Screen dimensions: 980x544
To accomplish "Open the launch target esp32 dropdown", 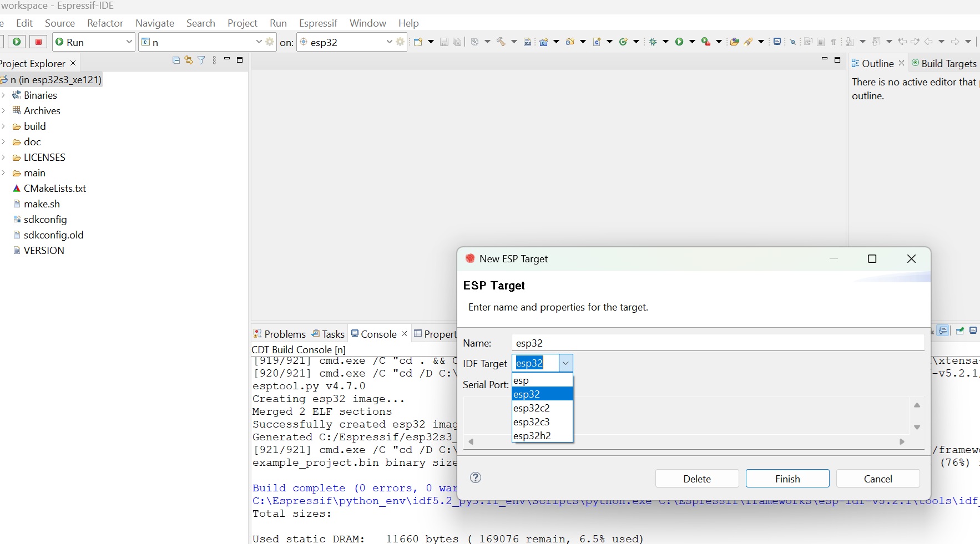I will click(389, 42).
